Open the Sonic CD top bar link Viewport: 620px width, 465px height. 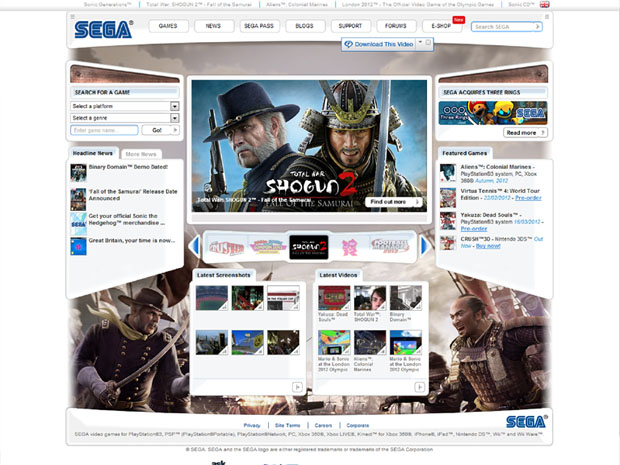click(x=521, y=4)
